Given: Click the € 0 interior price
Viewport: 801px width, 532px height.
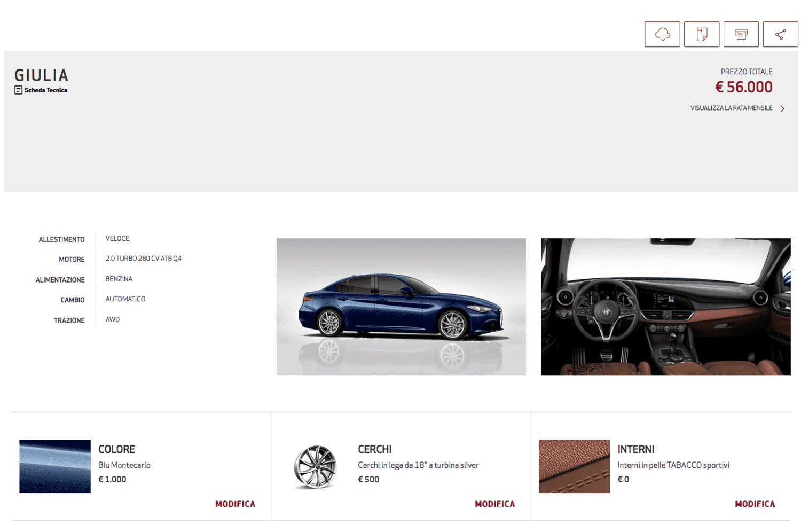Looking at the screenshot, I should coord(623,479).
